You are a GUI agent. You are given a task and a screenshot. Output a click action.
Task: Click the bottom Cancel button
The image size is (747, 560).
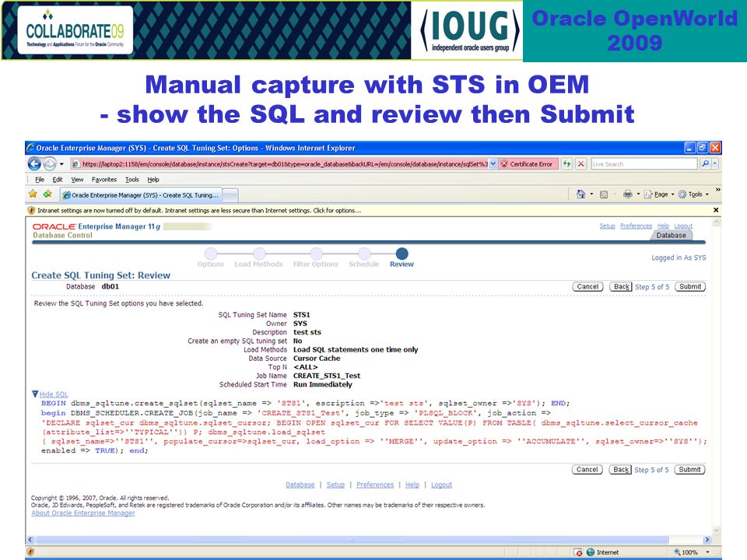587,470
